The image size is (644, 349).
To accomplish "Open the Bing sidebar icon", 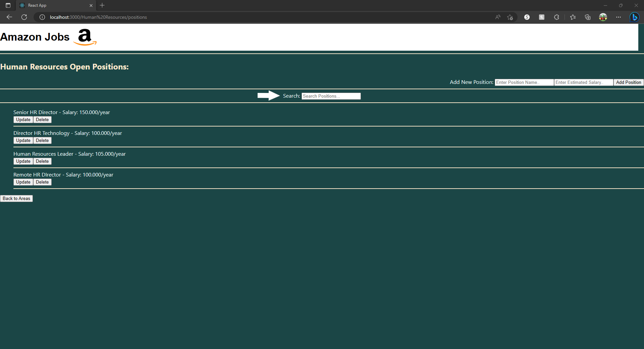I will [x=634, y=17].
